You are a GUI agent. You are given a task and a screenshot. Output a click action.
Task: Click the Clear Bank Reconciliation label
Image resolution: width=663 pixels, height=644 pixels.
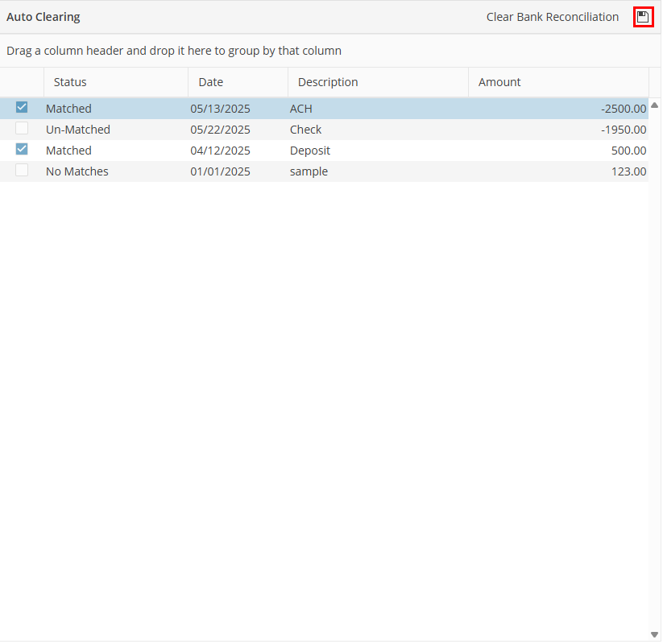(553, 17)
